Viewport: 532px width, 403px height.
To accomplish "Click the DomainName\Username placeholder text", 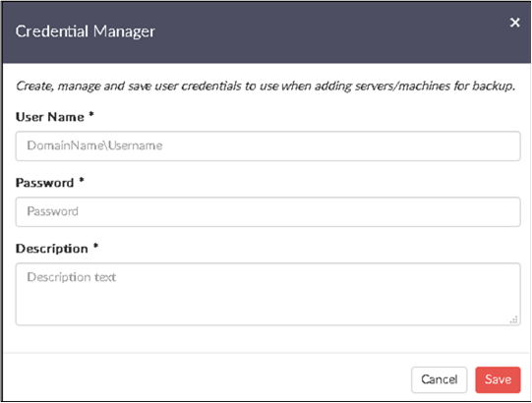I will [x=94, y=145].
